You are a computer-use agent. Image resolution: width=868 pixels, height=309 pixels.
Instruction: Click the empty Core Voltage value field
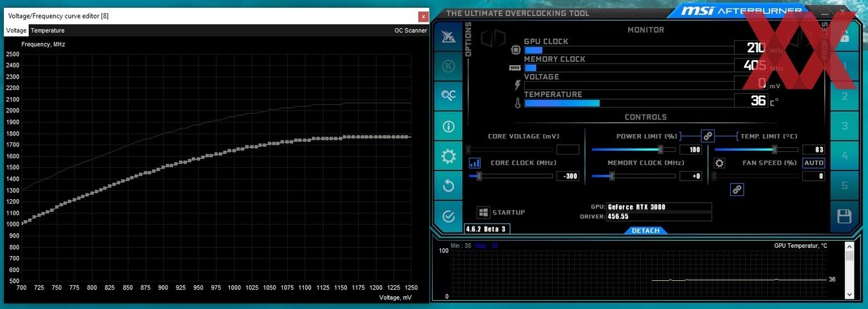coord(567,149)
